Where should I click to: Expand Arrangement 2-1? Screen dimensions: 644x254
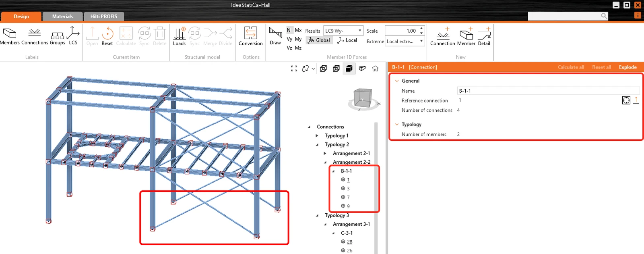(325, 154)
